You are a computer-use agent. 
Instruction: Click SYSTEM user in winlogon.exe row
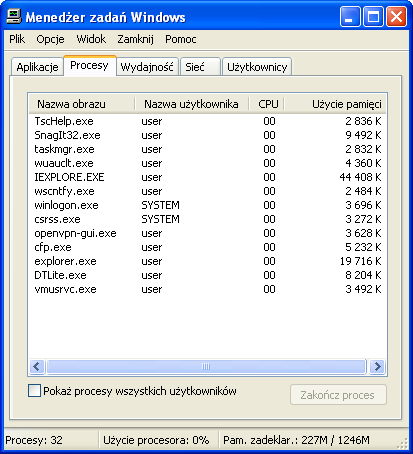coord(160,205)
